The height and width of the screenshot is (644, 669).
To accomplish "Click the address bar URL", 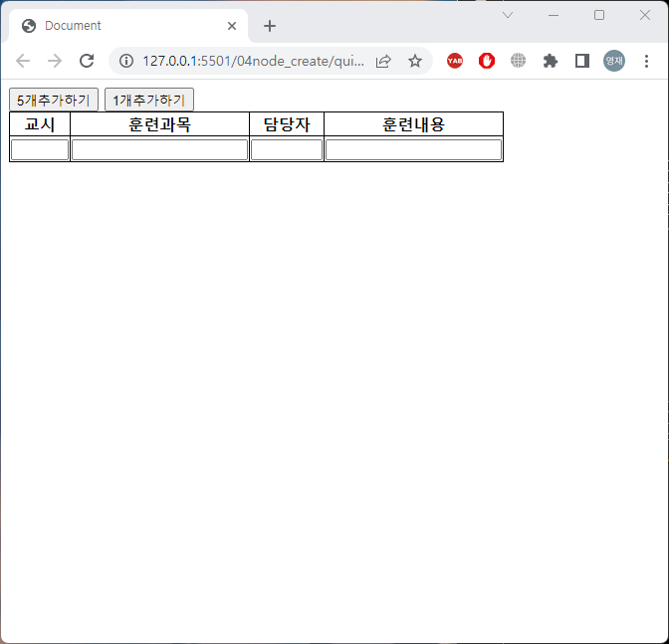I will tap(254, 61).
